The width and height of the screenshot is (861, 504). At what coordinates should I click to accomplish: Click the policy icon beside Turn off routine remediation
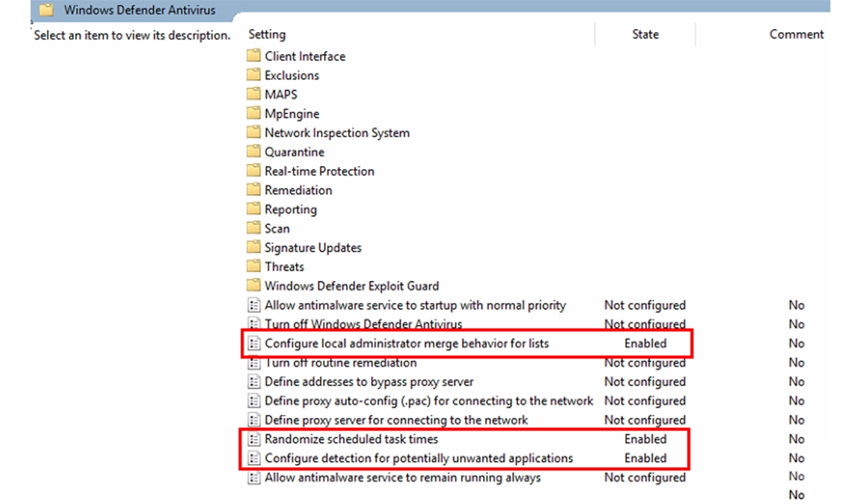tap(254, 362)
